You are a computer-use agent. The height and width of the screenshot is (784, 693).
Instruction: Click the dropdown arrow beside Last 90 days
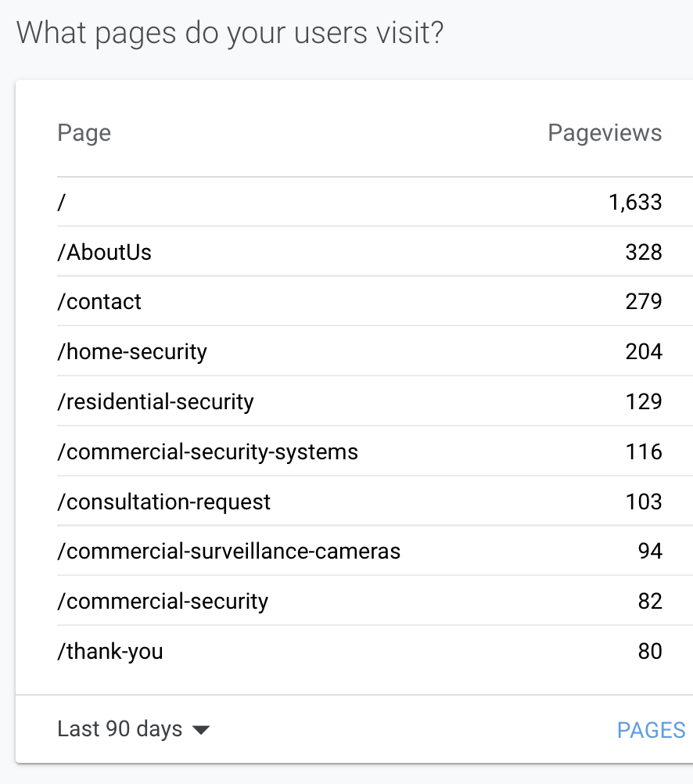(x=201, y=730)
